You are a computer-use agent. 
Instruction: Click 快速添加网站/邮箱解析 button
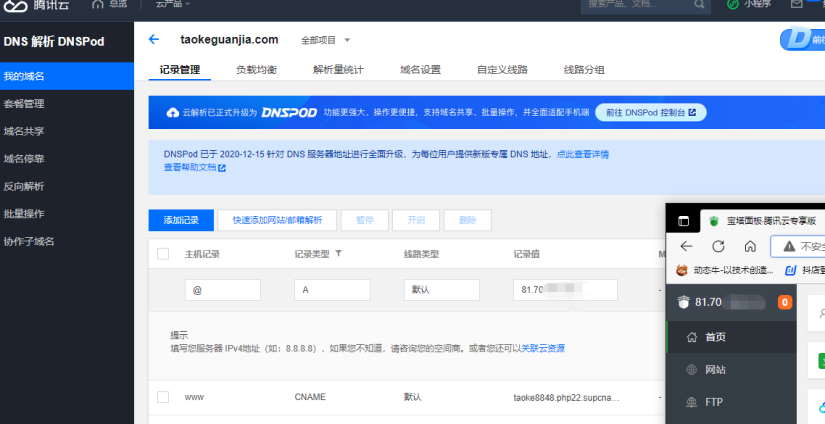pyautogui.click(x=277, y=220)
